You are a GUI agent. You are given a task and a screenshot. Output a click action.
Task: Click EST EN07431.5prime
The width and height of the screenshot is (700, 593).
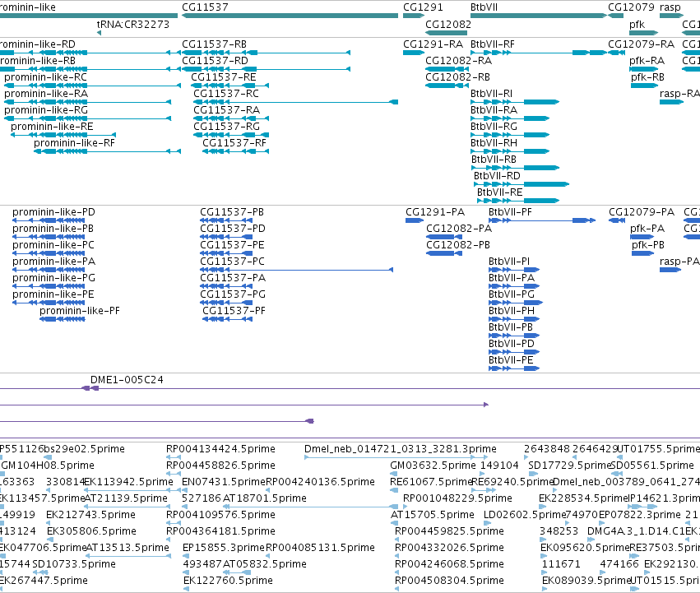223,482
